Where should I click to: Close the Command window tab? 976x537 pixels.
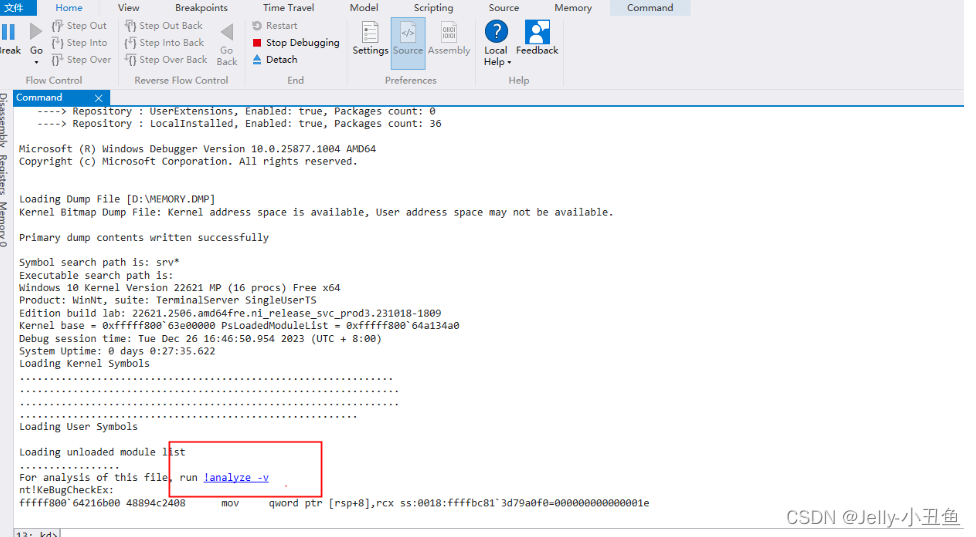pyautogui.click(x=98, y=98)
